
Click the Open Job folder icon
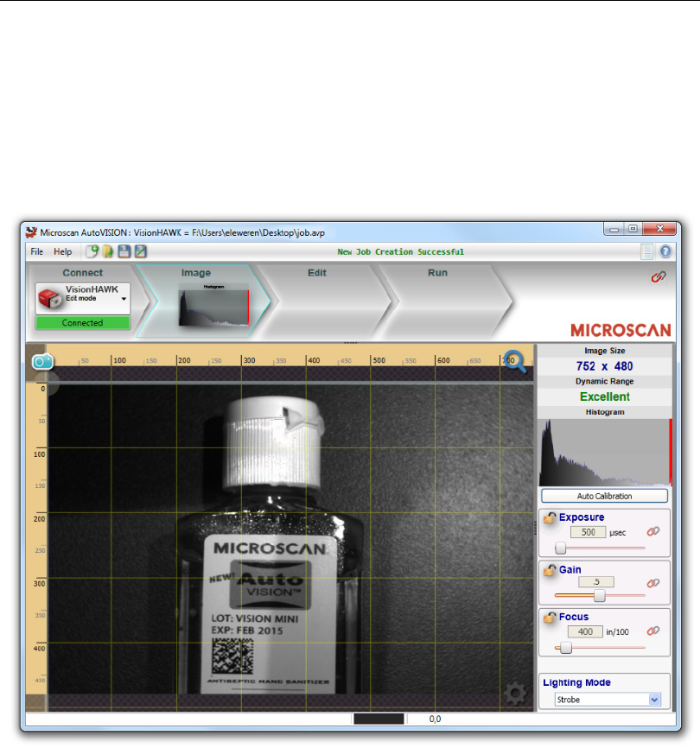click(108, 251)
